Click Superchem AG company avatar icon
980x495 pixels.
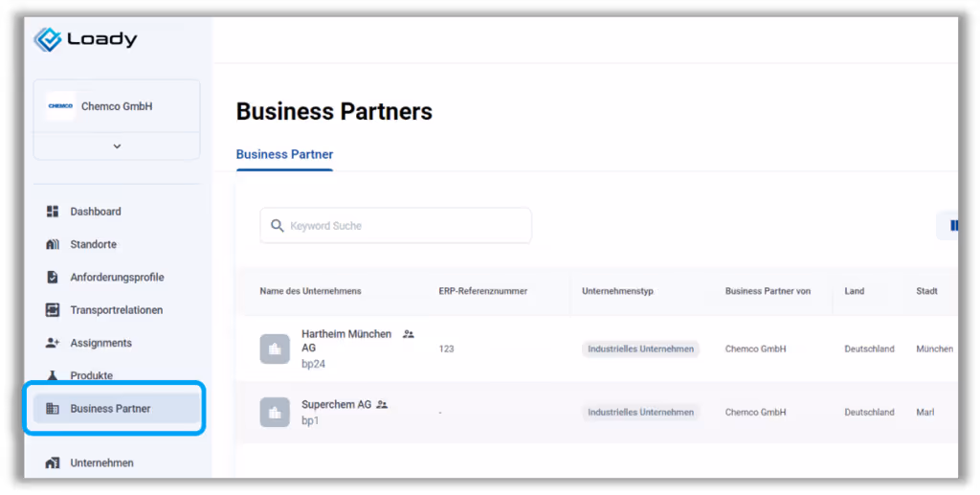tap(275, 413)
